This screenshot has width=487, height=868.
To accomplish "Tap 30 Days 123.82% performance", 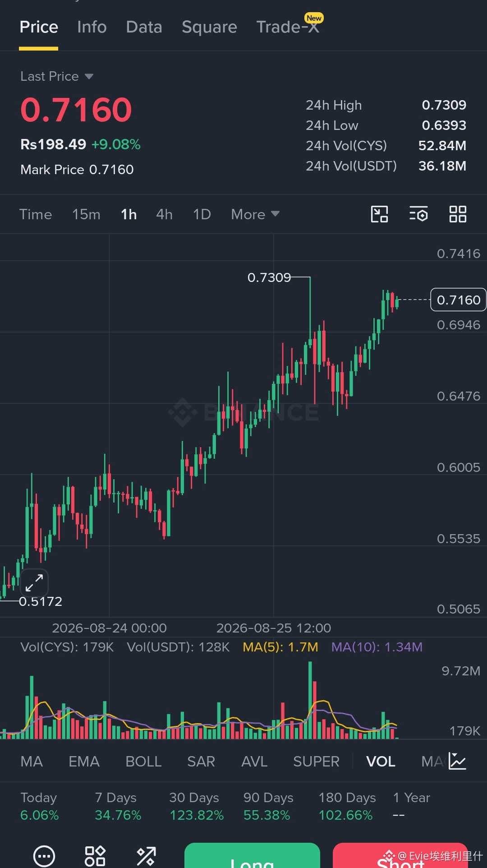I will (197, 806).
